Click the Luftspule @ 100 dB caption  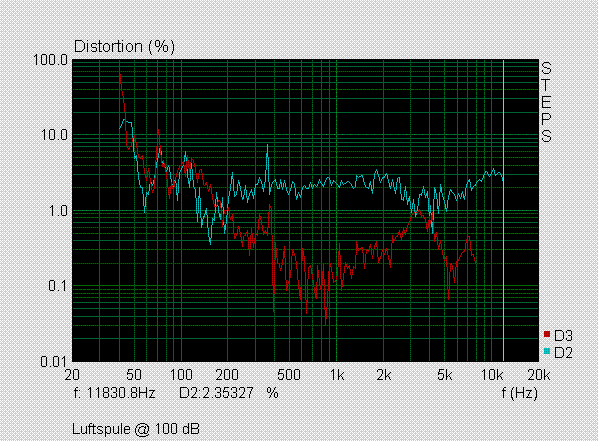pos(136,429)
